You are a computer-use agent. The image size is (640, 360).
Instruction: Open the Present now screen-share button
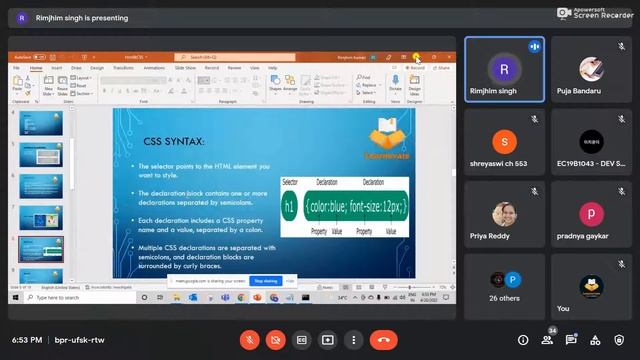327,340
